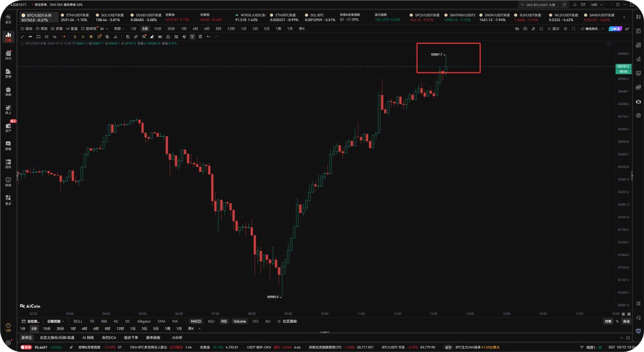Toggle the RSI indicator
The height and width of the screenshot is (352, 644).
click(x=224, y=321)
